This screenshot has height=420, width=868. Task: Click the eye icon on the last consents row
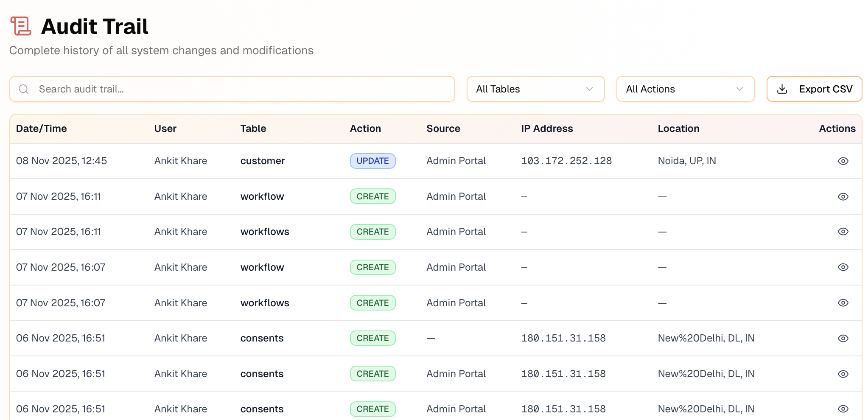[843, 409]
